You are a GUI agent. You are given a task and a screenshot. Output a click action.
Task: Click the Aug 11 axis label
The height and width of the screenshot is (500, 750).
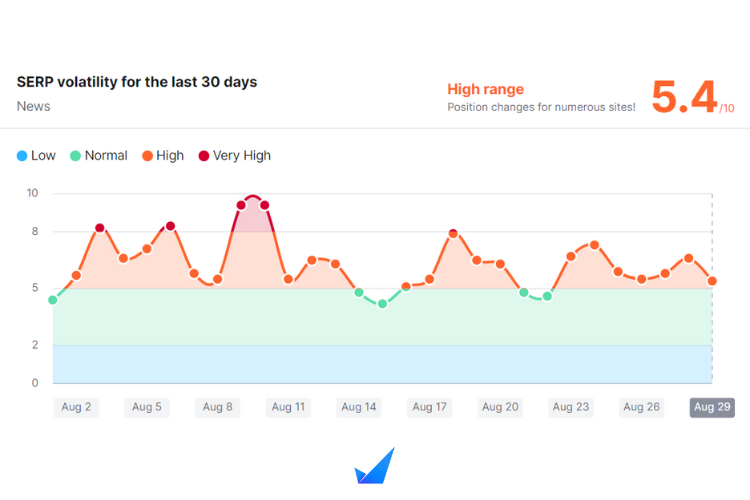[x=288, y=407]
